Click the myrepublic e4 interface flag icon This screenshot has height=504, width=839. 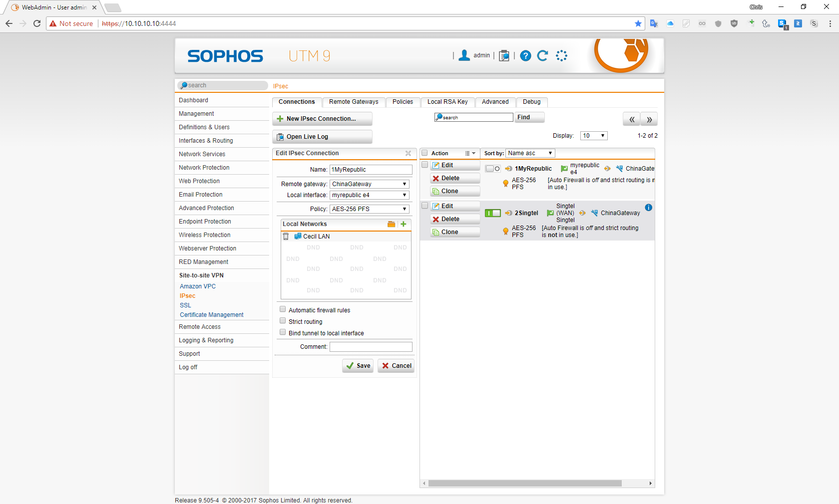(x=564, y=169)
